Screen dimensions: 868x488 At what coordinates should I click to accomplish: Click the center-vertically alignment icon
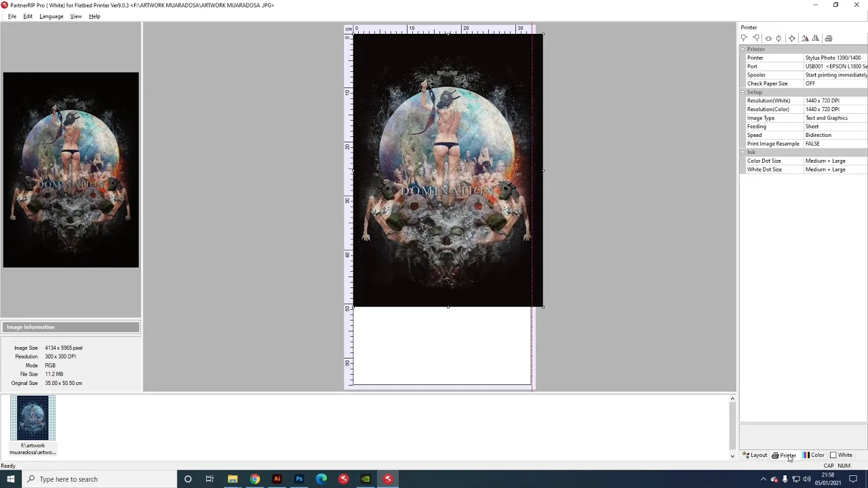pos(778,39)
